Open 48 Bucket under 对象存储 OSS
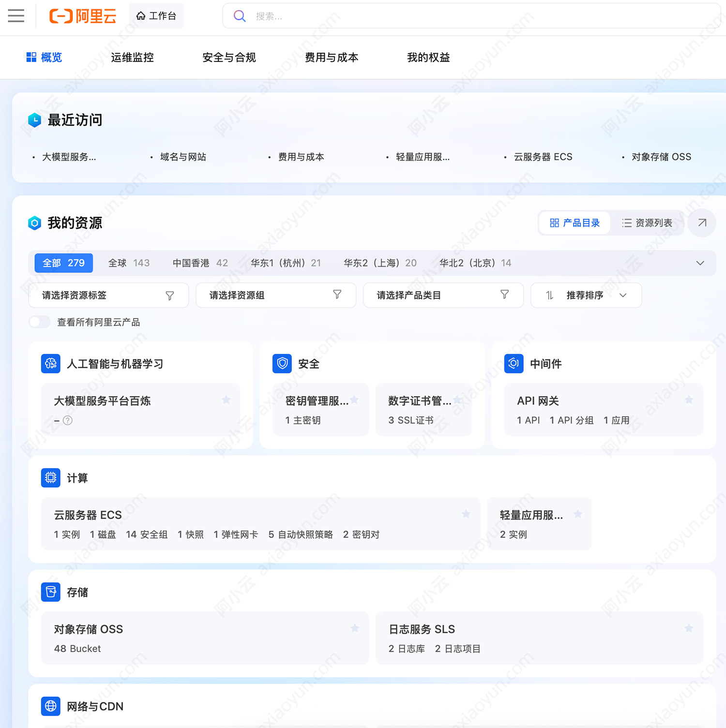The width and height of the screenshot is (726, 728). pyautogui.click(x=77, y=649)
